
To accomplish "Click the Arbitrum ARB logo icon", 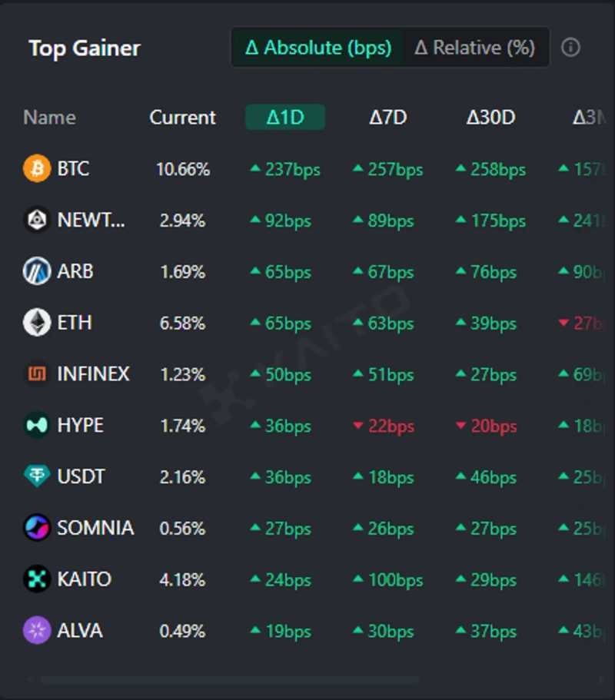I will pyautogui.click(x=37, y=271).
